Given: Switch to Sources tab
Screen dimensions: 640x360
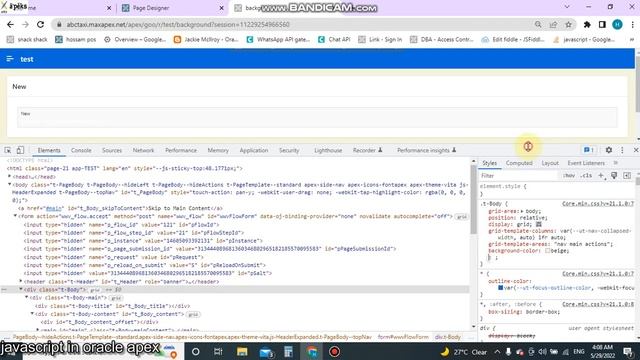Looking at the screenshot, I should 112,150.
